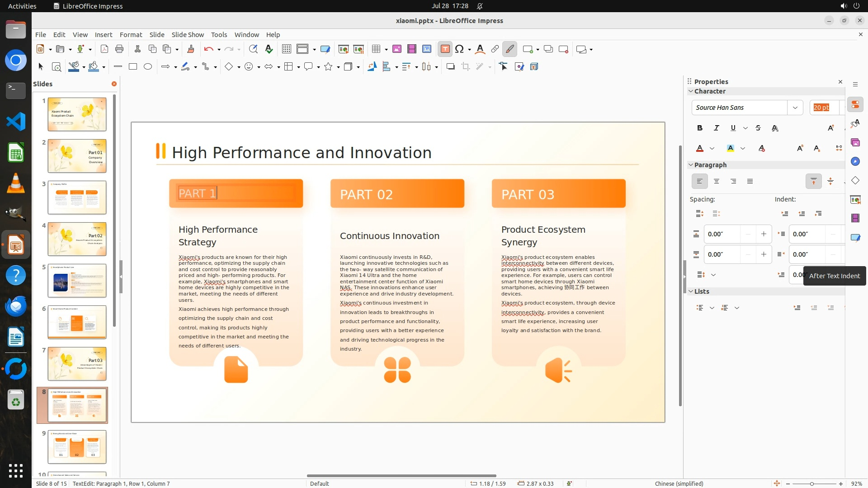The width and height of the screenshot is (868, 488).
Task: Click the Insert Text Box toolbar icon
Action: (445, 49)
